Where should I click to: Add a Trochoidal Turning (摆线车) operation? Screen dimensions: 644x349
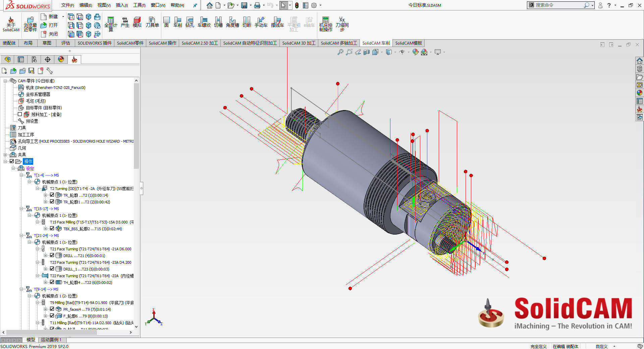click(277, 22)
